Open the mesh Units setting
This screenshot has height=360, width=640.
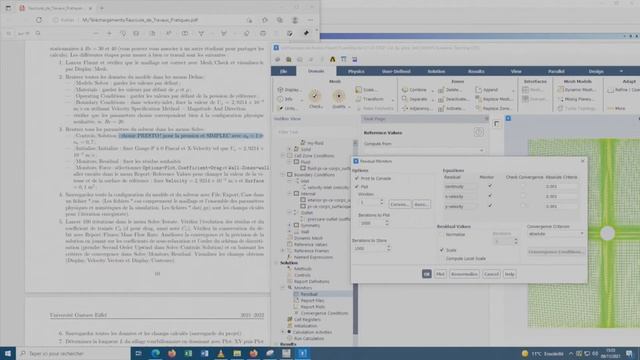[x=287, y=109]
